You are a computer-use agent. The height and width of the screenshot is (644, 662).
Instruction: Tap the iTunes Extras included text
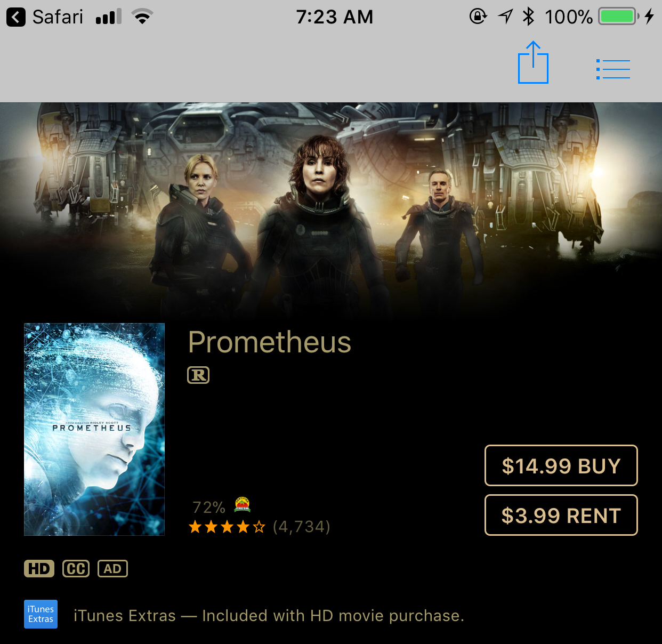pyautogui.click(x=269, y=616)
